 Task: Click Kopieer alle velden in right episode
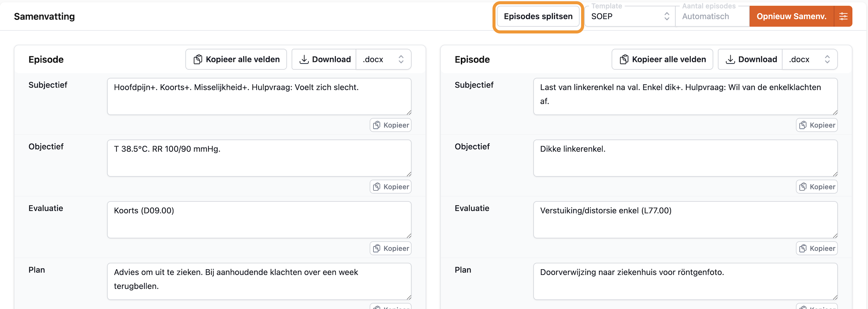click(662, 59)
